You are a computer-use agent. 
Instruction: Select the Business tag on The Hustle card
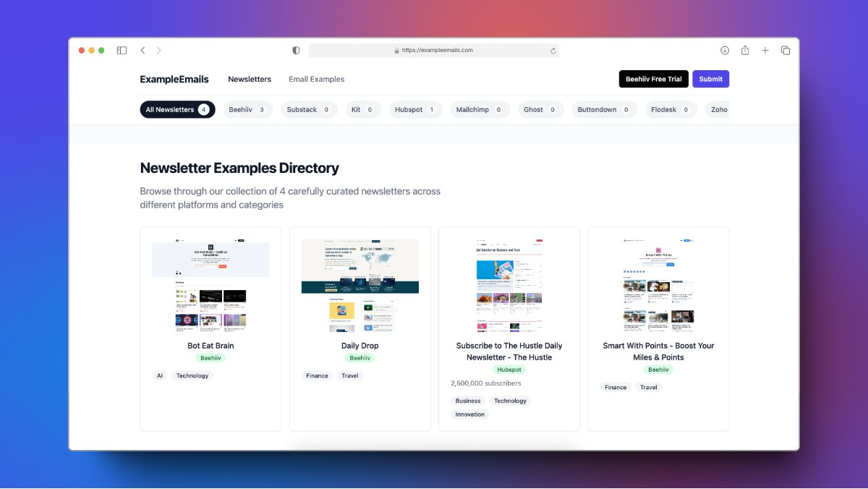coord(468,401)
